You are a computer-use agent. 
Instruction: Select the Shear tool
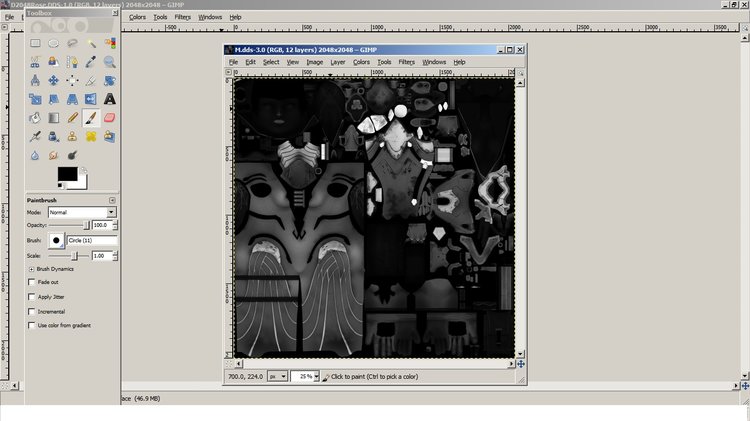pos(54,99)
